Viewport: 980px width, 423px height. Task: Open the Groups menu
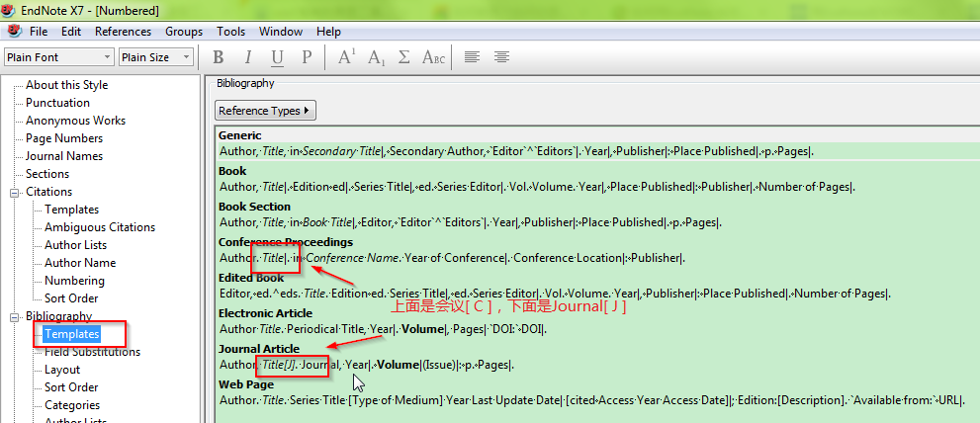[184, 32]
